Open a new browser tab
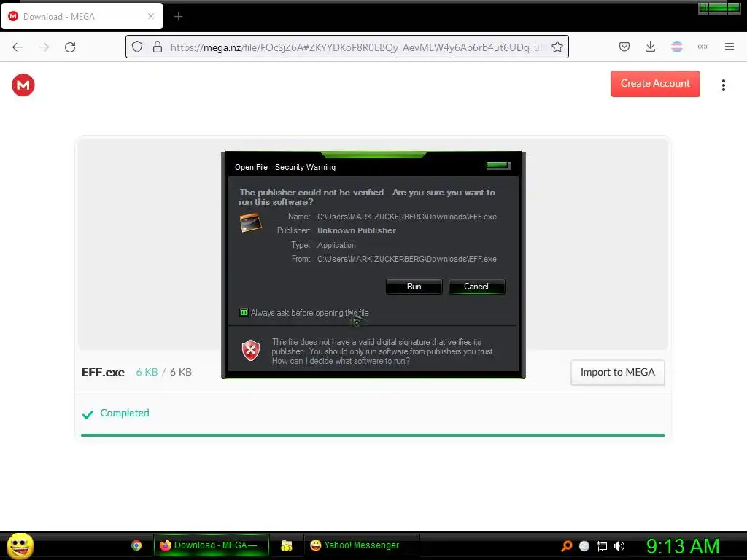The image size is (747, 560). (178, 17)
